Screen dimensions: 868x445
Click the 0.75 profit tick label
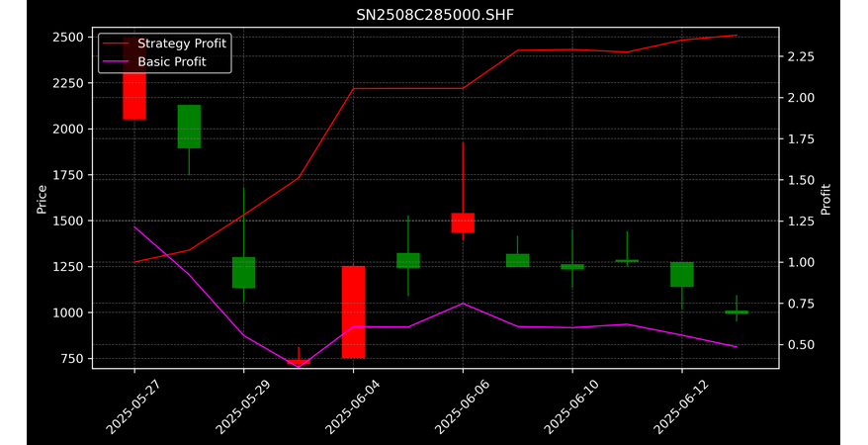[801, 304]
